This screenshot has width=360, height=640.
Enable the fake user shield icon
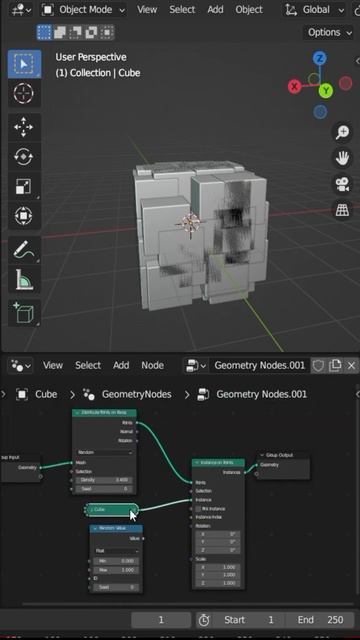[318, 365]
